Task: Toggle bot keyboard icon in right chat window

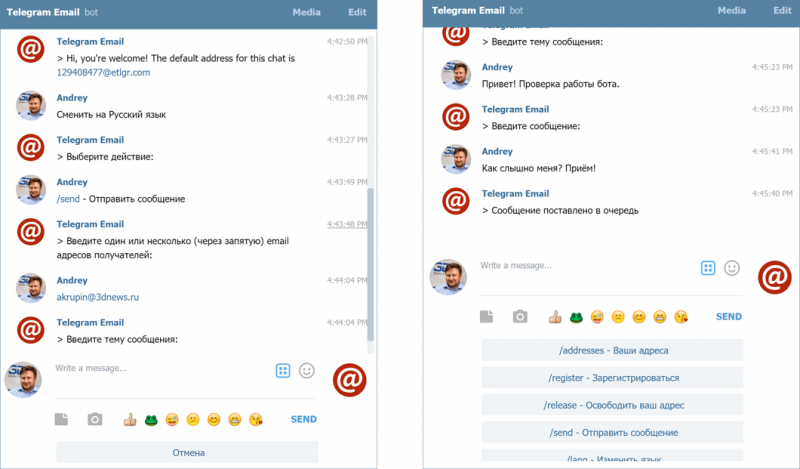Action: coord(708,268)
